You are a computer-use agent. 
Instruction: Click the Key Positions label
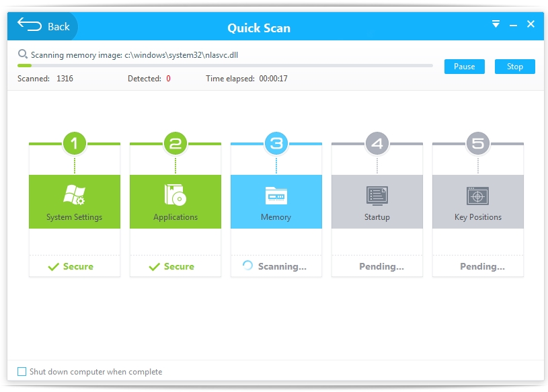(478, 217)
